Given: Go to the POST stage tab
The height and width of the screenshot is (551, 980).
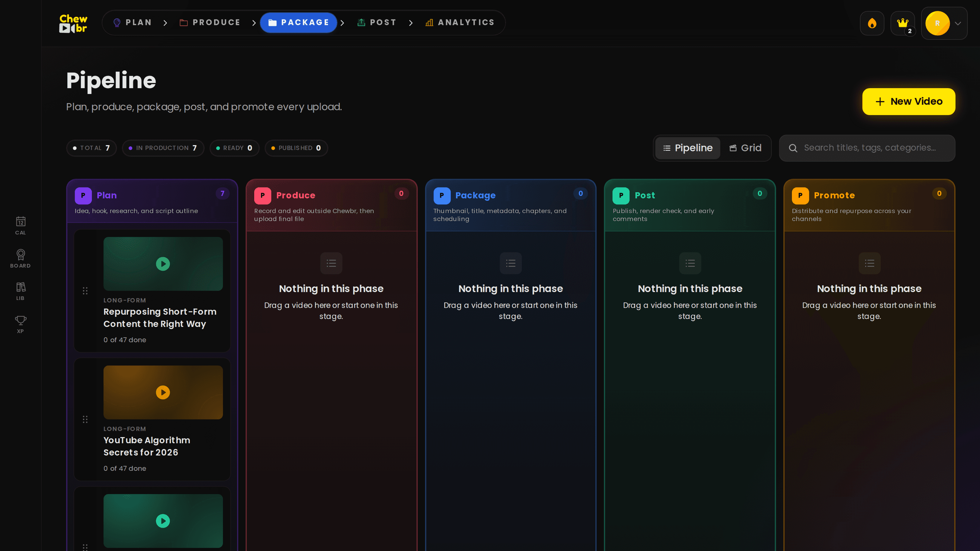Looking at the screenshot, I should 377,22.
